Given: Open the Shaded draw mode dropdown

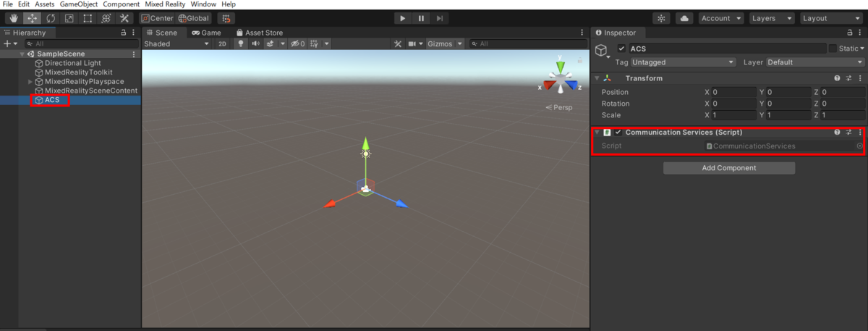Looking at the screenshot, I should pyautogui.click(x=176, y=43).
